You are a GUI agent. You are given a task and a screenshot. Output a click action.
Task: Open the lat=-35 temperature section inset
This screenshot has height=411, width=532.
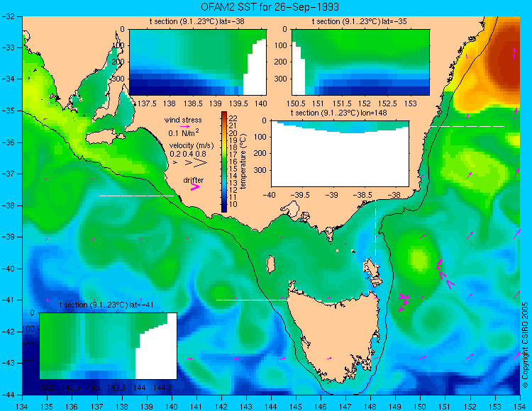360,62
